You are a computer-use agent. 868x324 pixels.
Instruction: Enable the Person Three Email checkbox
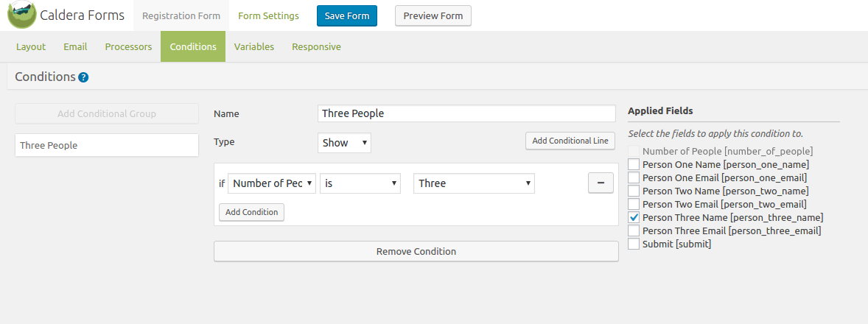click(x=634, y=230)
